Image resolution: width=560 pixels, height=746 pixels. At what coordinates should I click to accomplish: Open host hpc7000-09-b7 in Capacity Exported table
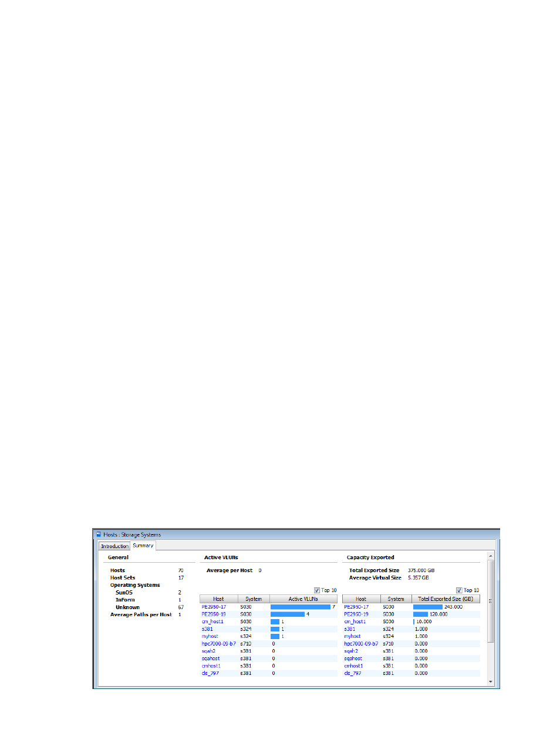tap(362, 644)
